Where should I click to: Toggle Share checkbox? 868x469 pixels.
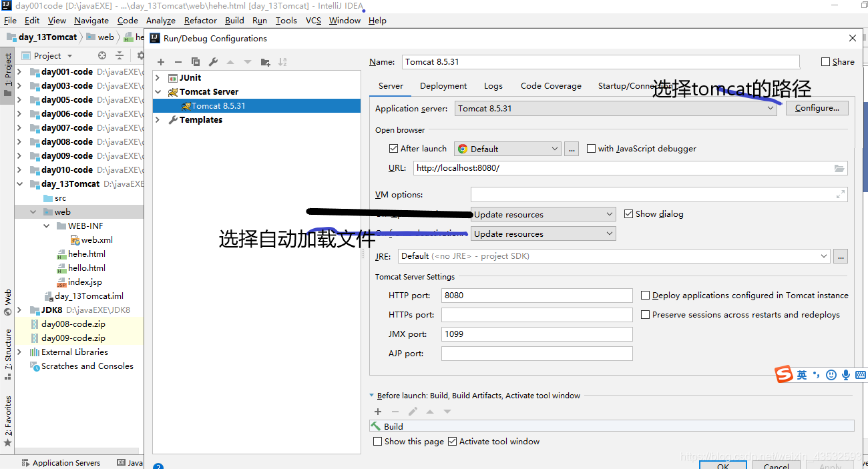[826, 62]
